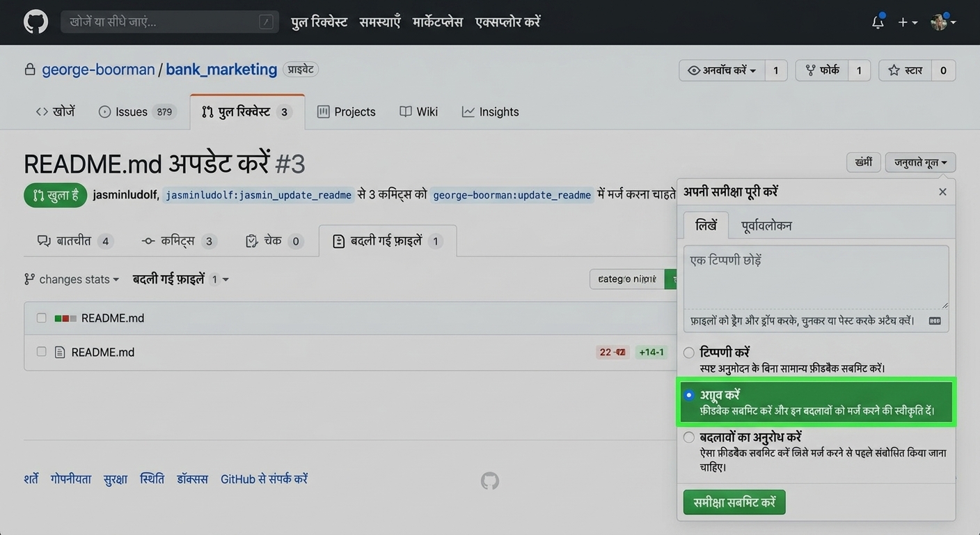Click the slash shortcut icon in search box
Screen dimensions: 980x535
[x=266, y=22]
